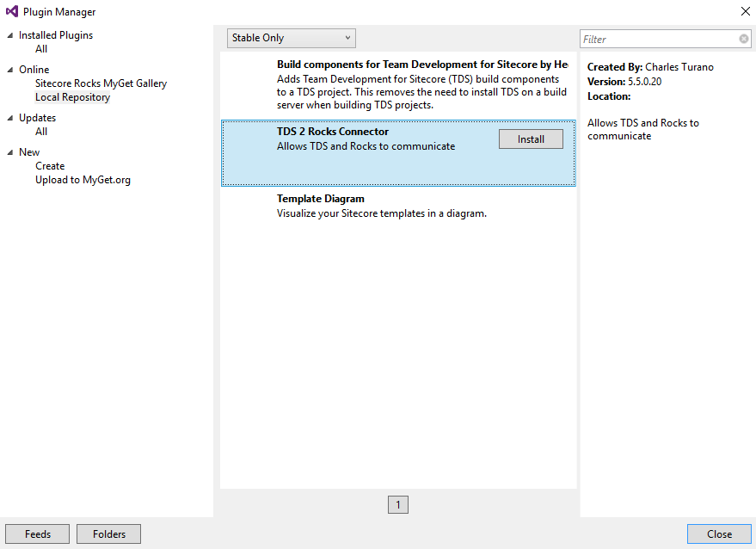Open the Stable Only dropdown

coord(291,38)
